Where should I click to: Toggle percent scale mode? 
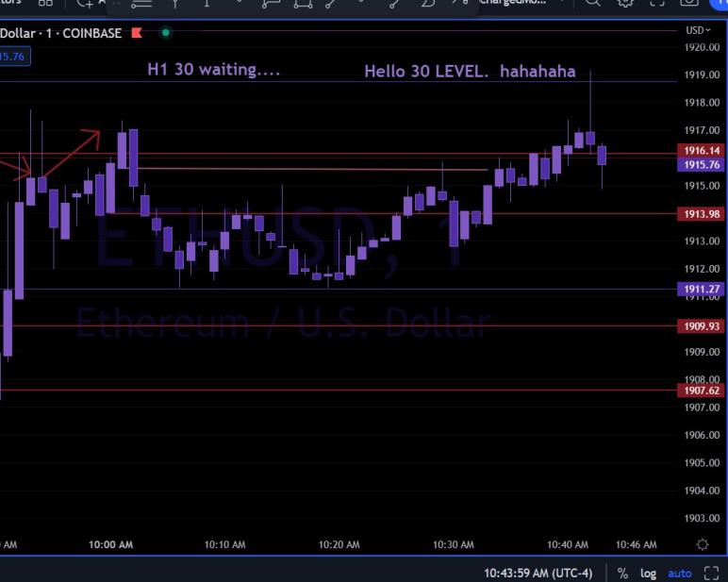pos(622,574)
